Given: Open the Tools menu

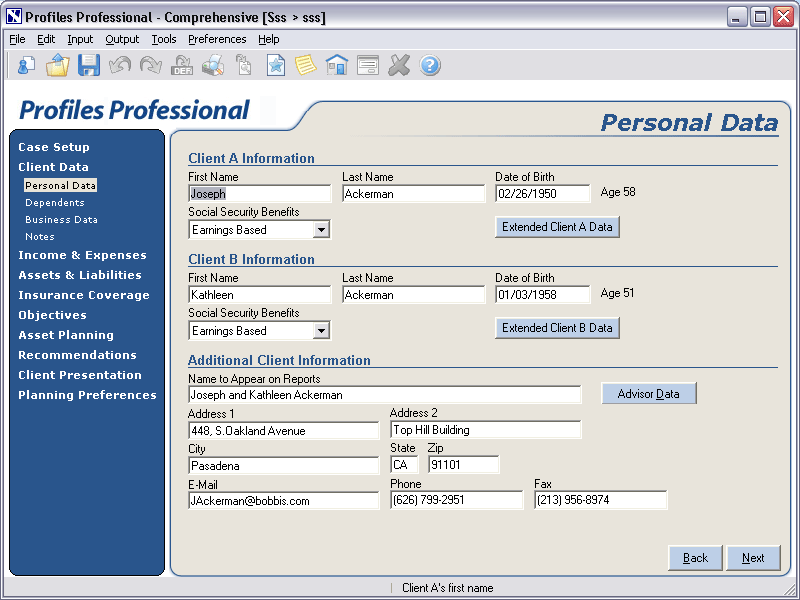Looking at the screenshot, I should [x=164, y=39].
